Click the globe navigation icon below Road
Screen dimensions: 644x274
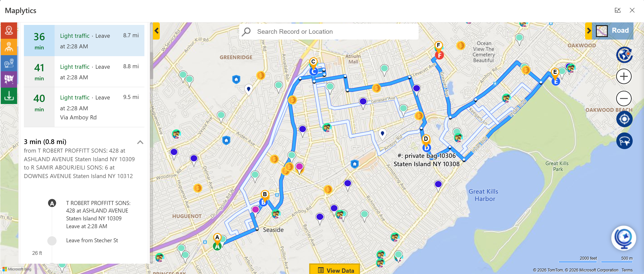tap(624, 55)
